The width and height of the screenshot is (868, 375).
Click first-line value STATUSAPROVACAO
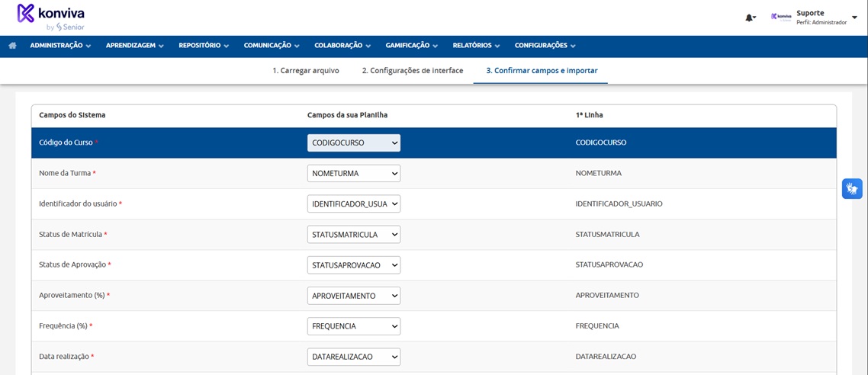pyautogui.click(x=609, y=265)
